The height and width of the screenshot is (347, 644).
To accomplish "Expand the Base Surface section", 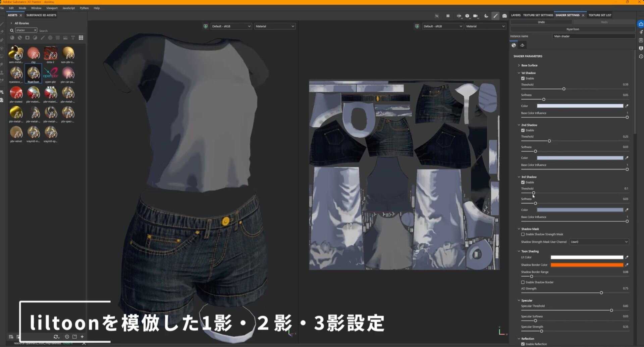I will [x=519, y=65].
